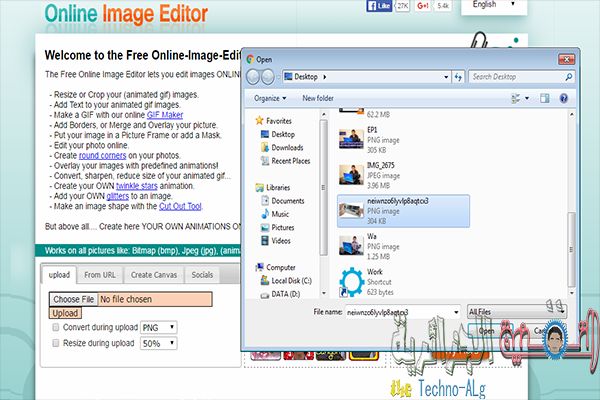Screen dimensions: 600x400
Task: Open the GIF Maker link
Action: click(x=165, y=115)
